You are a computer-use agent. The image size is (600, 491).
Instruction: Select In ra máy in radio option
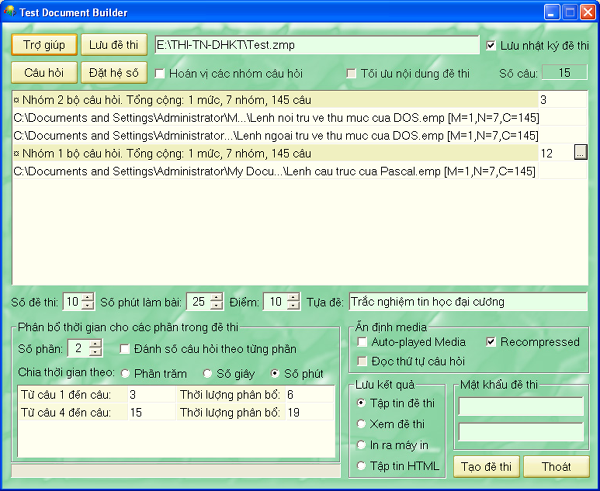(x=361, y=445)
